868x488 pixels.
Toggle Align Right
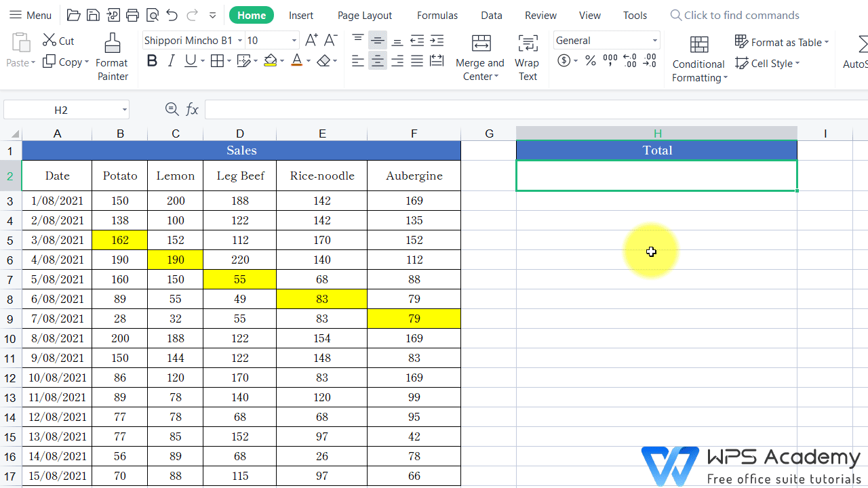[x=397, y=62]
